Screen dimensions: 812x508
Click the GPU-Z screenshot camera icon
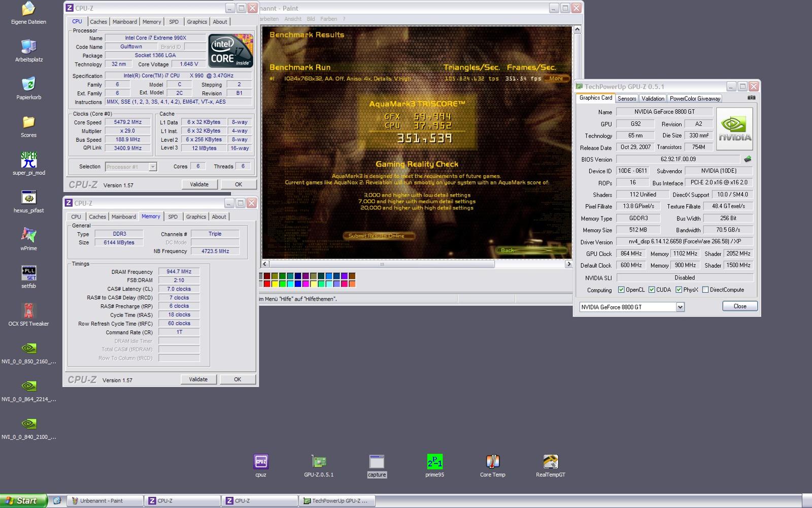point(752,98)
